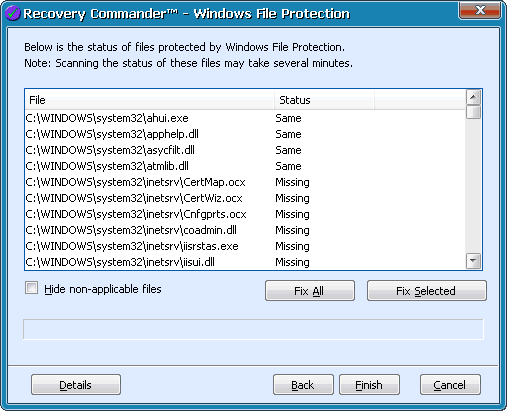This screenshot has height=411, width=507.
Task: Select the iisrstas.exe file row
Action: tap(245, 246)
